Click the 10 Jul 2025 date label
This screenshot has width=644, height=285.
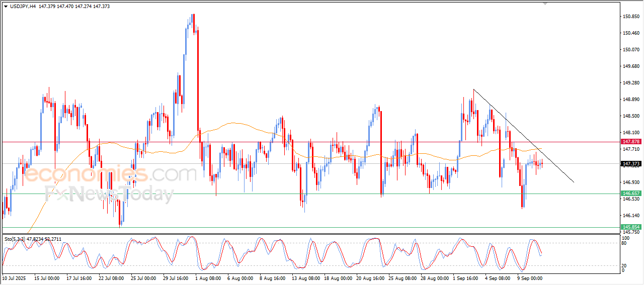13,277
